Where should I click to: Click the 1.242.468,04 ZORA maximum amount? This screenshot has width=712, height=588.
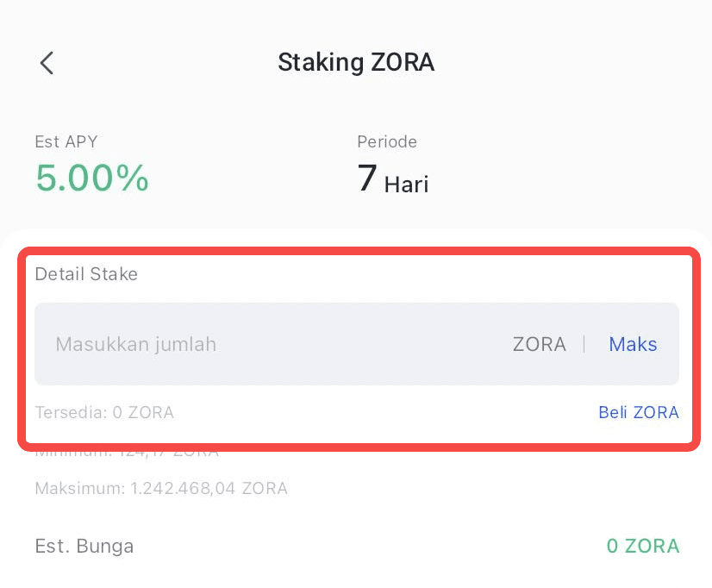coord(209,489)
